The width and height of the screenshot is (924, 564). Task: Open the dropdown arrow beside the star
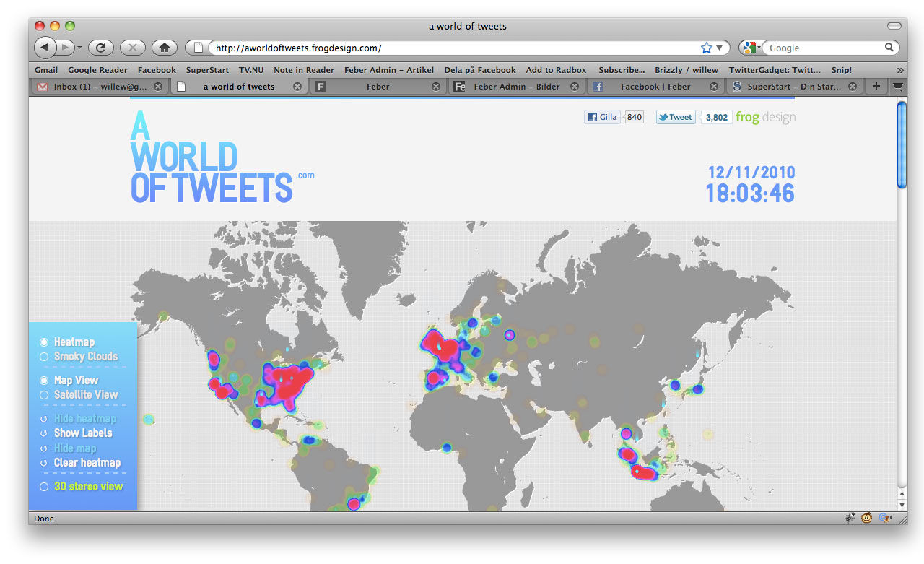pyautogui.click(x=718, y=48)
